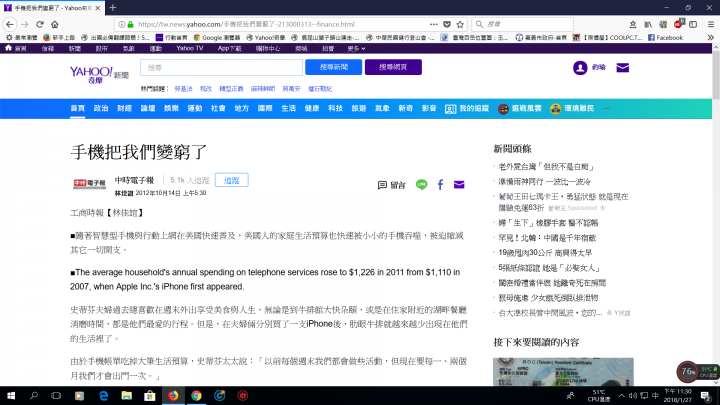Viewport: 720px width, 405px height.
Task: Open the Firefox hamburger menu
Action: [x=710, y=24]
